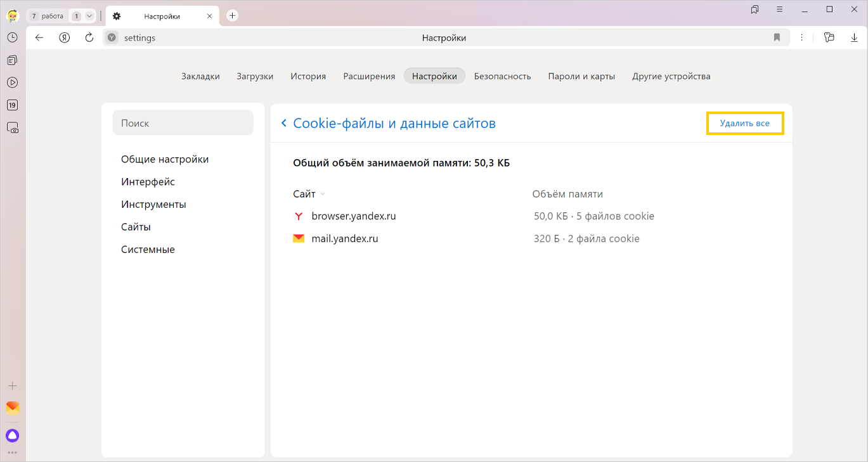Click the Cookie-файлы и данные сайтов heading
Image resolution: width=868 pixels, height=462 pixels.
pyautogui.click(x=394, y=123)
